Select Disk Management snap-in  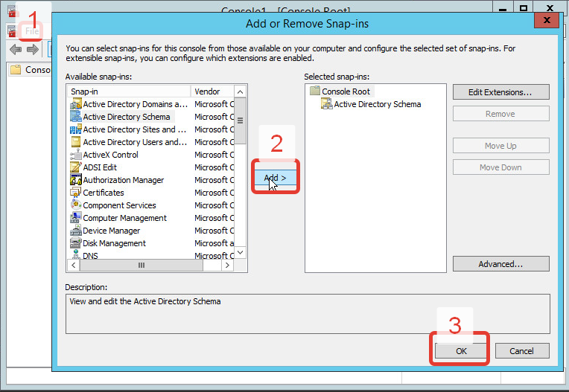[114, 243]
